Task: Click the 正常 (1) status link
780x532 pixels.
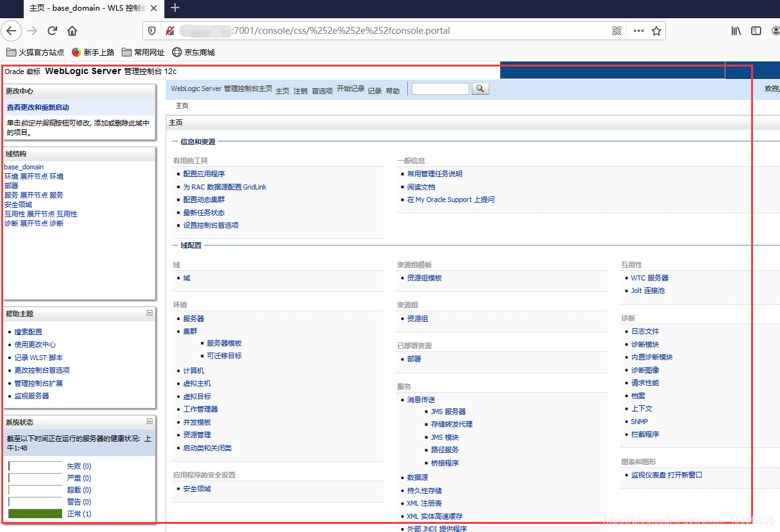Action: (x=79, y=514)
